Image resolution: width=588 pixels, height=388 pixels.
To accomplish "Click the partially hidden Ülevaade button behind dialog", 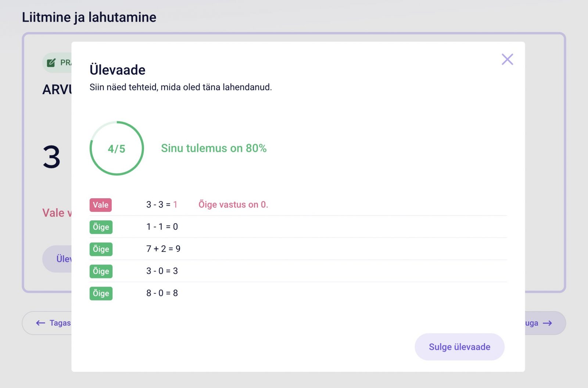I will click(x=57, y=259).
